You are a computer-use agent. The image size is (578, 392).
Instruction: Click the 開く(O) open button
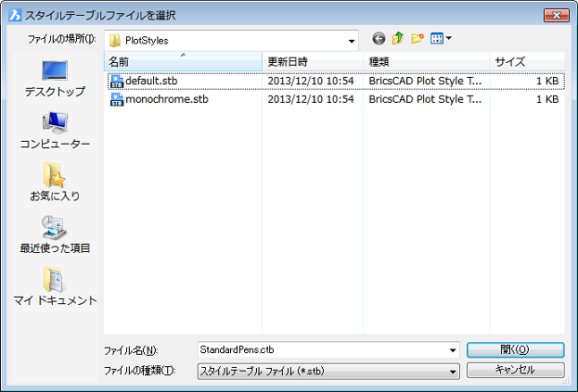(x=515, y=349)
